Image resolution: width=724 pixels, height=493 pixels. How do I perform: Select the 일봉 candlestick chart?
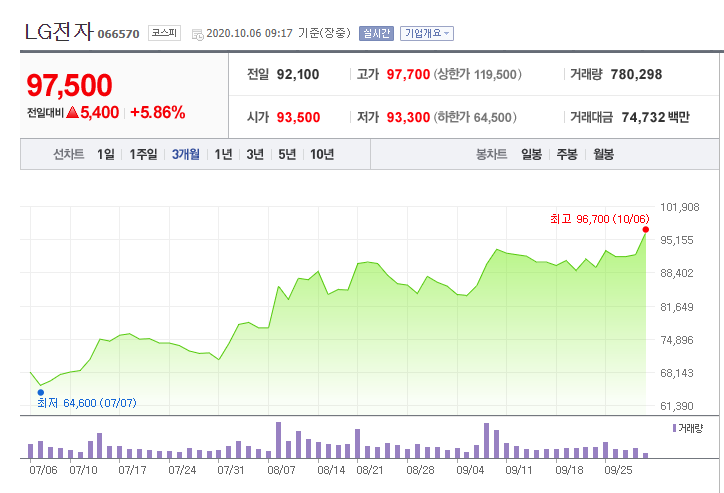[x=531, y=155]
